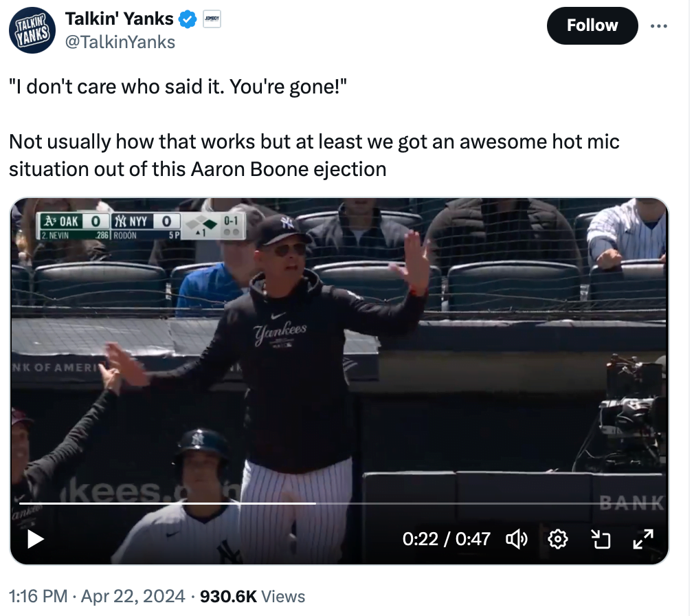Click the picture-in-picture icon in the video controls

601,538
